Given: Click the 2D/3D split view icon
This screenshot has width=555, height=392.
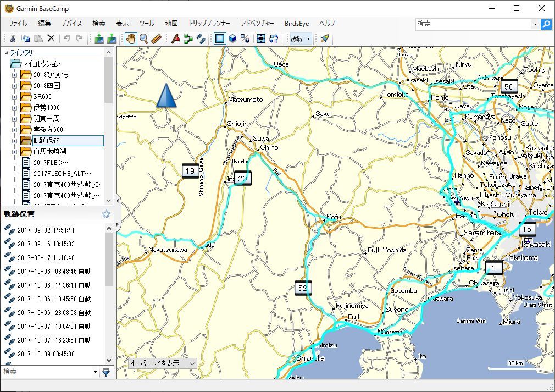Looking at the screenshot, I should [245, 38].
